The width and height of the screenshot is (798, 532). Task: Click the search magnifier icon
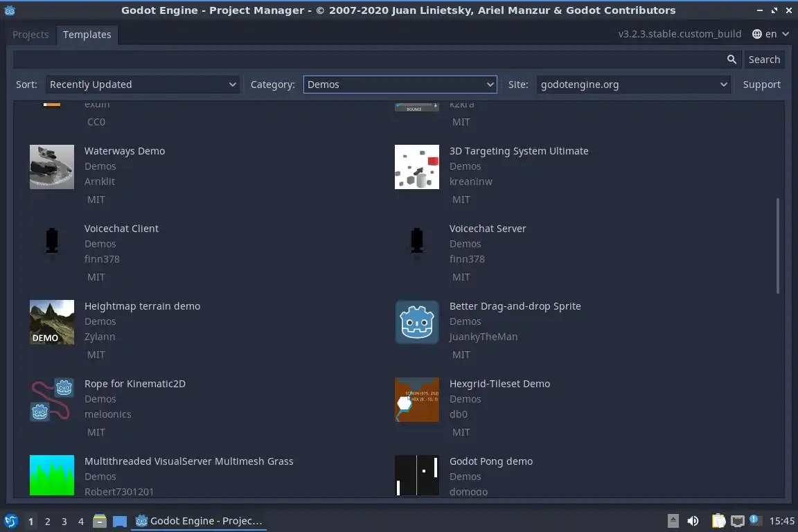(x=731, y=60)
